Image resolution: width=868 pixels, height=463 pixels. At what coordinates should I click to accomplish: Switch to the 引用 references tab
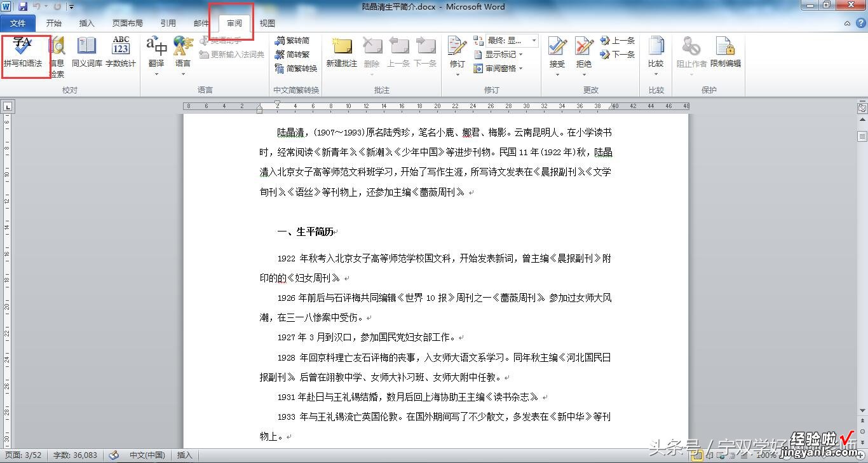click(168, 23)
